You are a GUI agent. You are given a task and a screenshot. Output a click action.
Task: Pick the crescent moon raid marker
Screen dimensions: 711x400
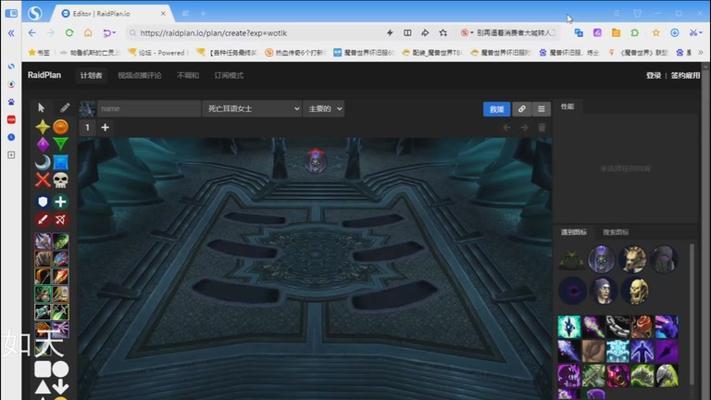pyautogui.click(x=43, y=162)
